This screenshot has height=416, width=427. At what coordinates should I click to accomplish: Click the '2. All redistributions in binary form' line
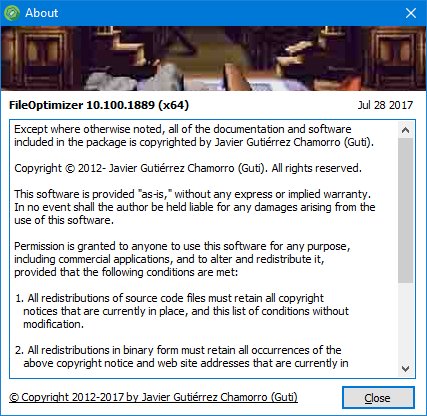[x=178, y=350]
